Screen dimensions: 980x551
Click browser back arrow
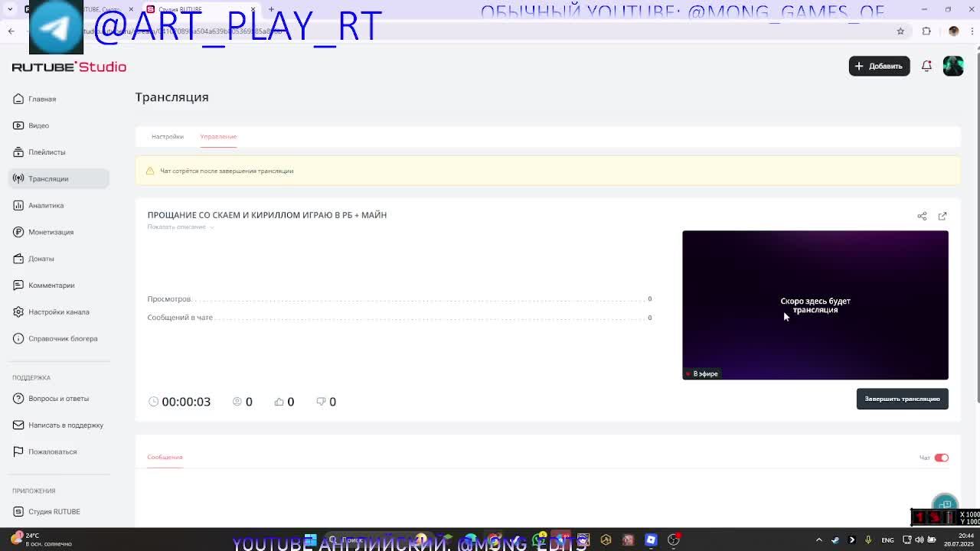pyautogui.click(x=11, y=31)
